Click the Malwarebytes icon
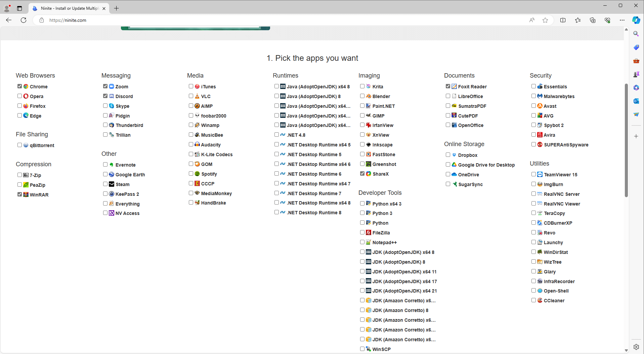 click(540, 96)
